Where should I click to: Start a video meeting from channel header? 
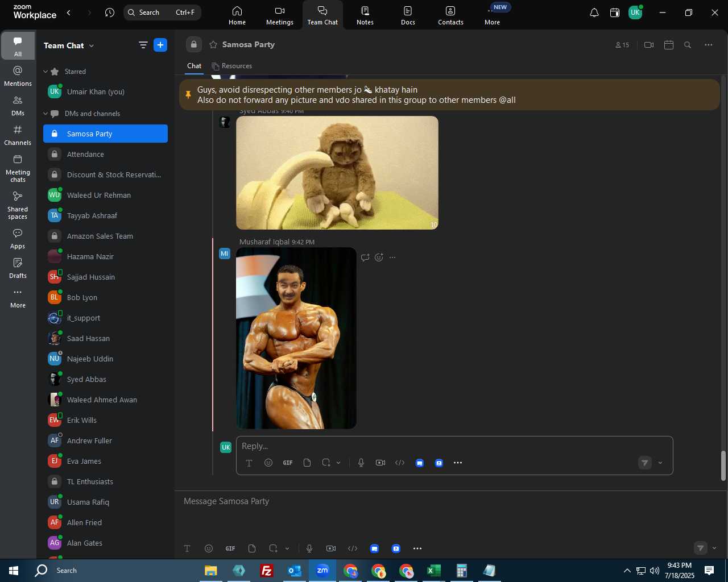point(649,45)
